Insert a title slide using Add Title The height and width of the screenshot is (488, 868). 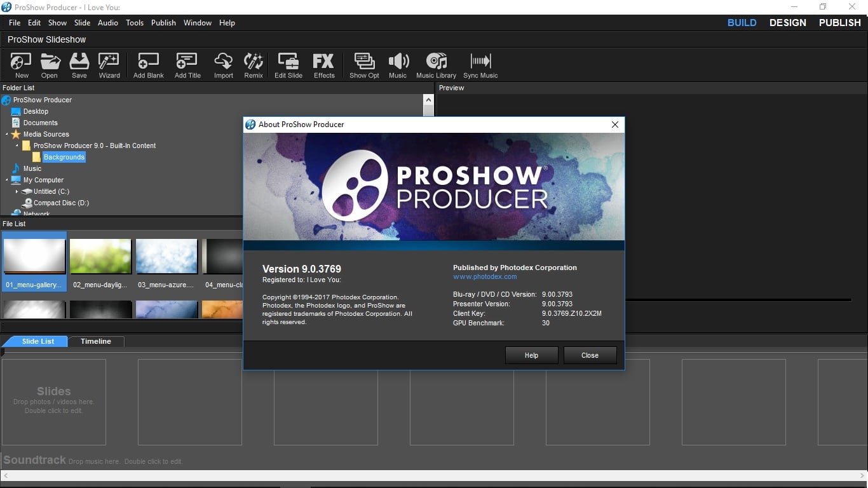point(187,64)
